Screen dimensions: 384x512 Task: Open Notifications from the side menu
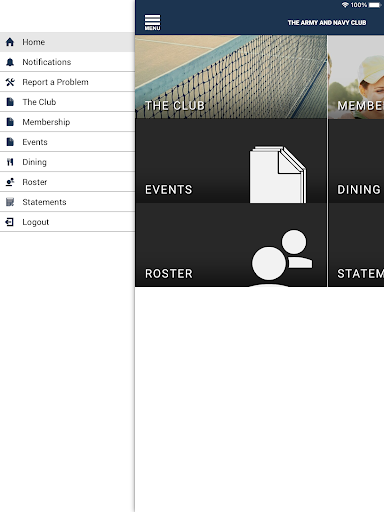67,62
